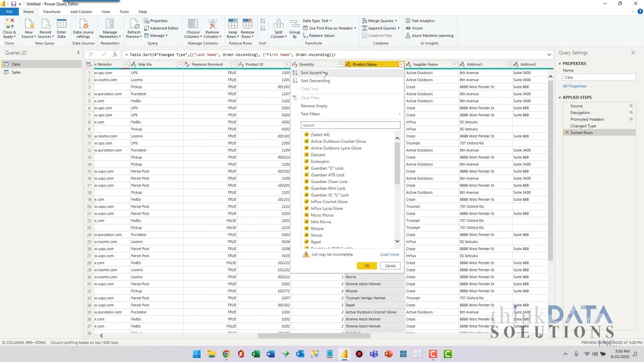644x362 pixels.
Task: Click the Load more link
Action: tap(389, 254)
